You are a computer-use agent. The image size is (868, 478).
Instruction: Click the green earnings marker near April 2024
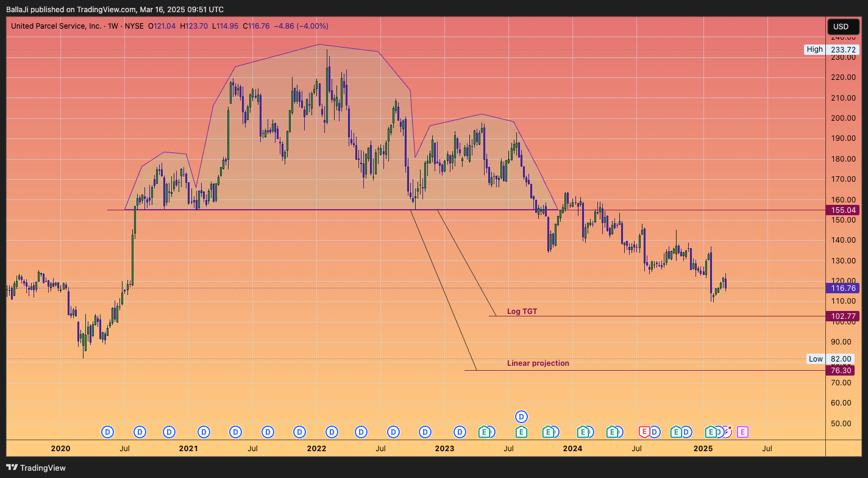(x=612, y=432)
